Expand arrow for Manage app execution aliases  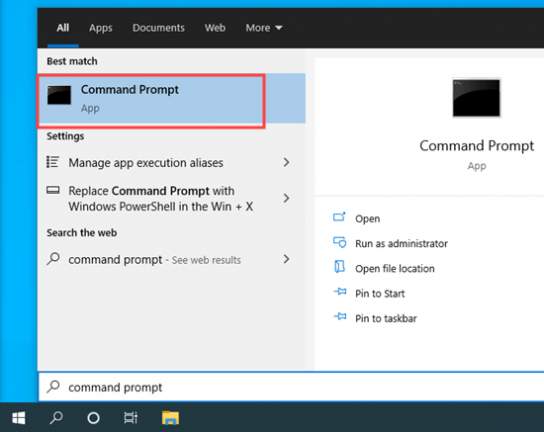(x=286, y=162)
